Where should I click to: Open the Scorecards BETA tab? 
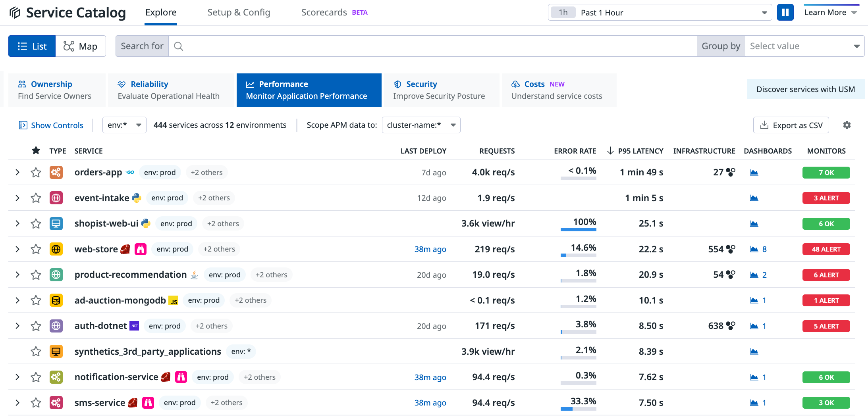pos(334,12)
